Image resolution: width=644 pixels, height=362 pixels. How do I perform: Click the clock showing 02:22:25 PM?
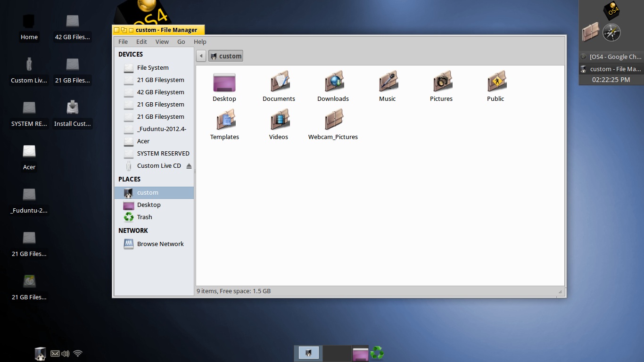611,80
